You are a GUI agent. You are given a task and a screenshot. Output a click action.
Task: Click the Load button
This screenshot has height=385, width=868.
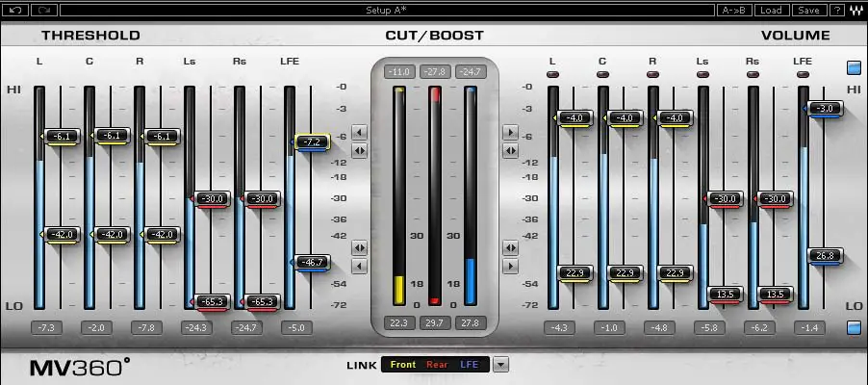coord(771,10)
